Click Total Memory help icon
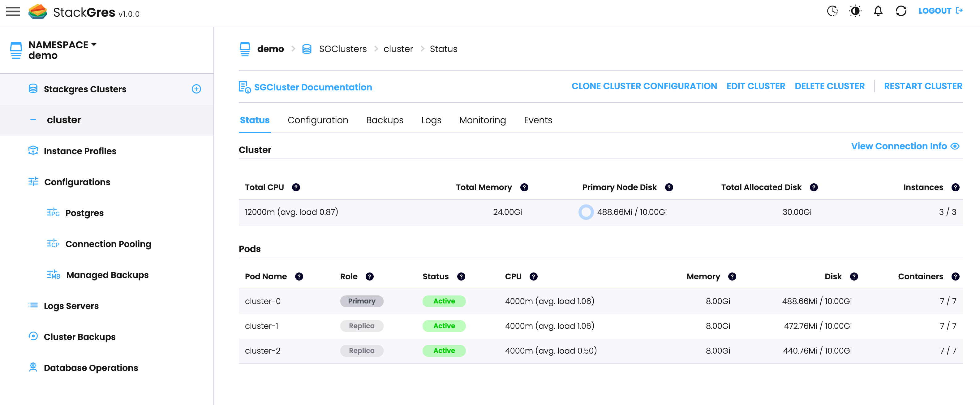The height and width of the screenshot is (405, 980). click(x=524, y=187)
